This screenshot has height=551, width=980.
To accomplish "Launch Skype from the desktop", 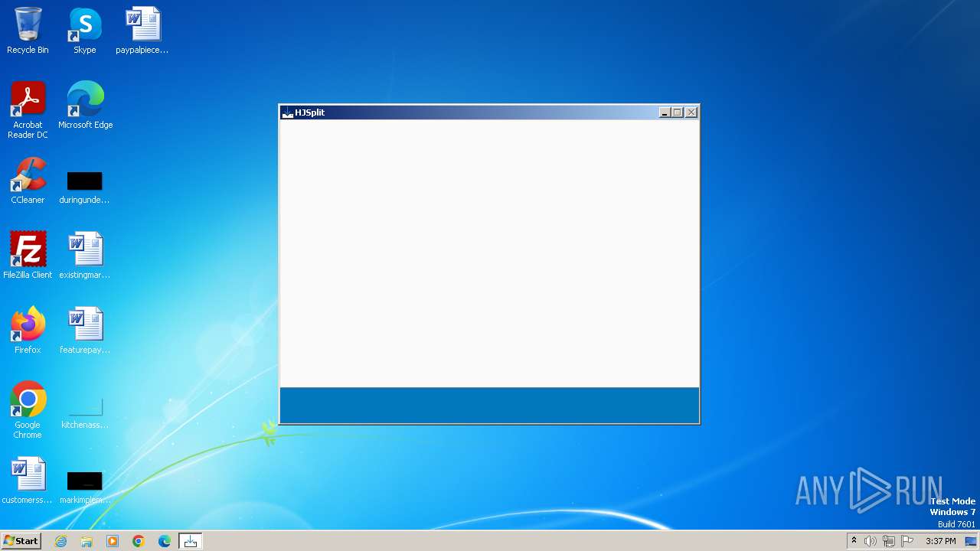I will pyautogui.click(x=85, y=31).
